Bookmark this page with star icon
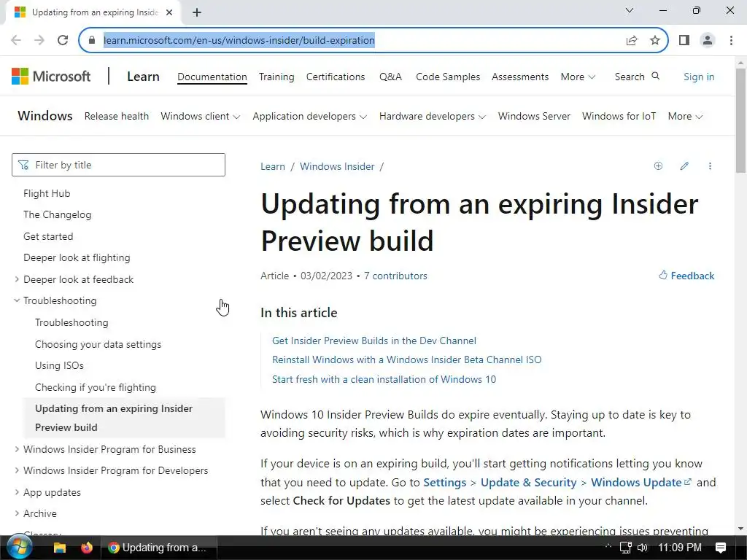 tap(655, 40)
